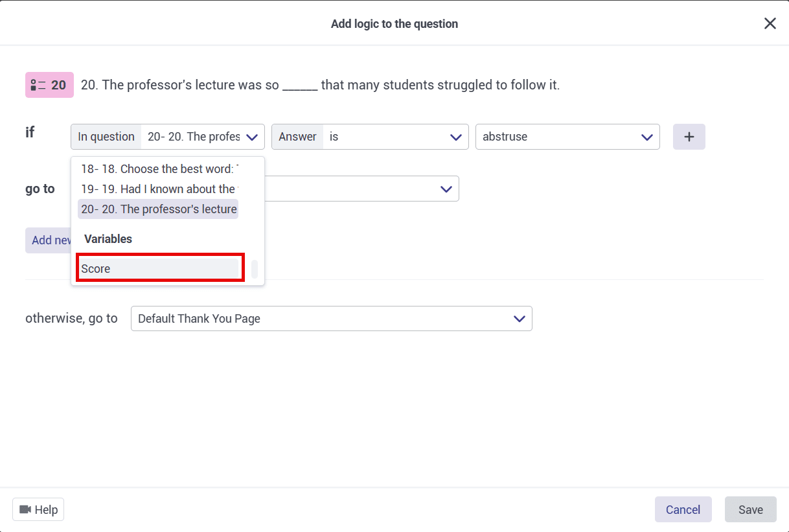Select question 18 Choose the best word
The height and width of the screenshot is (532, 789).
(x=159, y=169)
